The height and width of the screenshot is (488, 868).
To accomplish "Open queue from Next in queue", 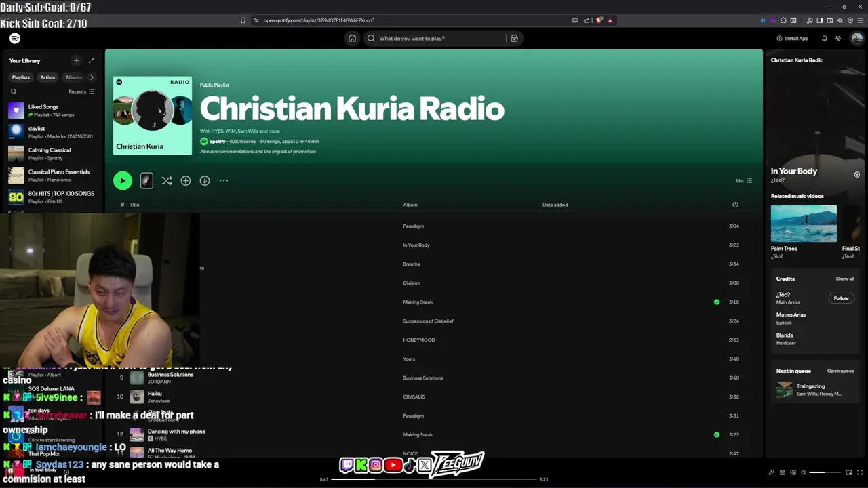I will tap(841, 371).
